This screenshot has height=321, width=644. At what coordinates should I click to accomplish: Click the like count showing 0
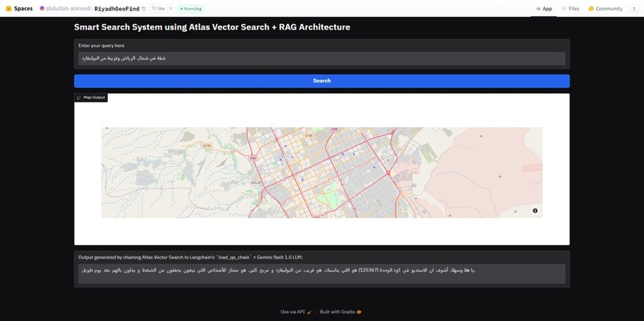click(x=170, y=9)
